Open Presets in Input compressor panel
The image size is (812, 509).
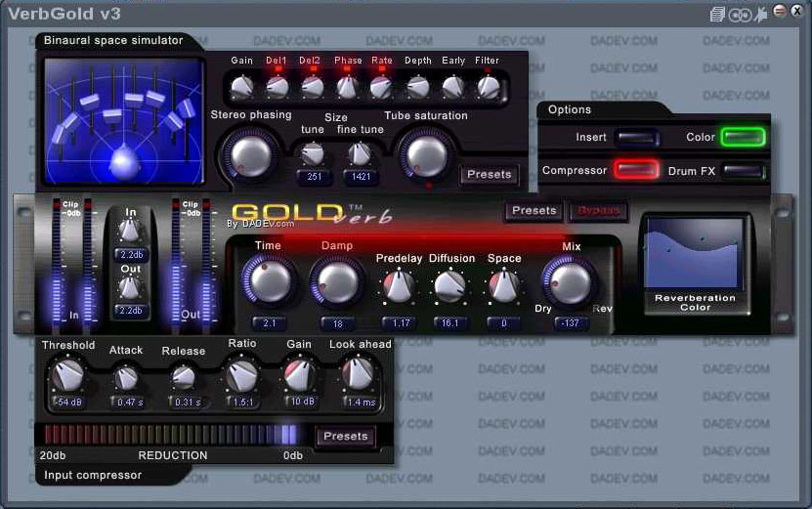[x=345, y=437]
